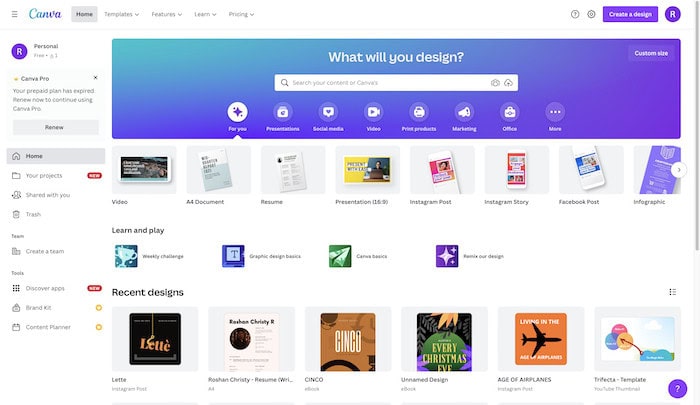Screen dimensions: 700x405
Task: Select the Social media category icon
Action: [x=328, y=112]
